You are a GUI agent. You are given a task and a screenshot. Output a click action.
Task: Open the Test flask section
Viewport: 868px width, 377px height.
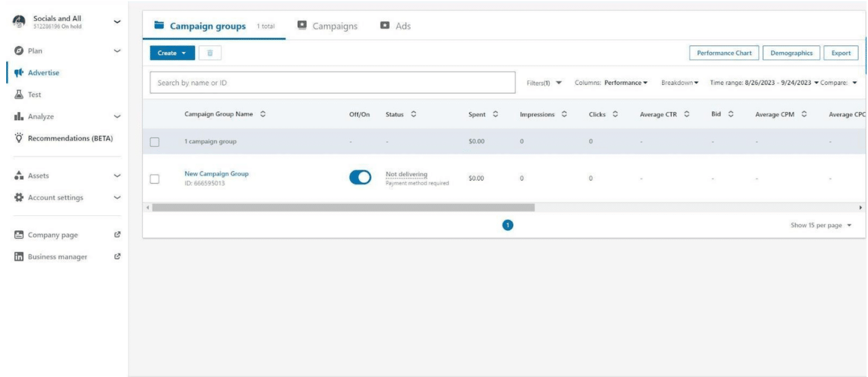coord(19,95)
